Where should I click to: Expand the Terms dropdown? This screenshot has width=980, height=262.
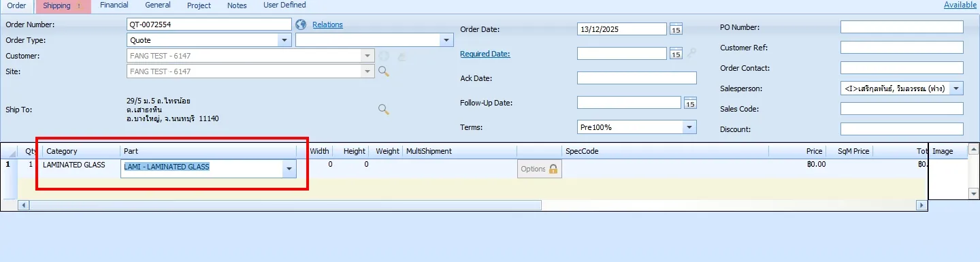690,127
